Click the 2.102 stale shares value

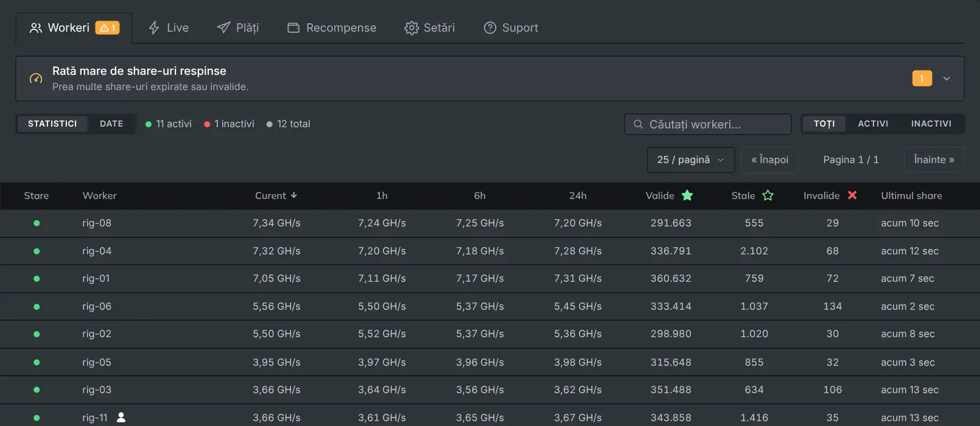[x=754, y=251]
